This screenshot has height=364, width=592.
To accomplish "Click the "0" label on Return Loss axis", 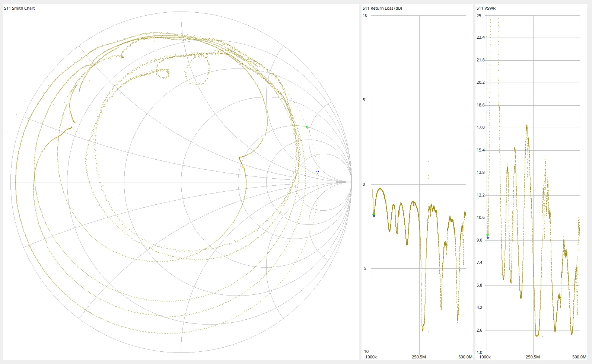I will (x=364, y=184).
